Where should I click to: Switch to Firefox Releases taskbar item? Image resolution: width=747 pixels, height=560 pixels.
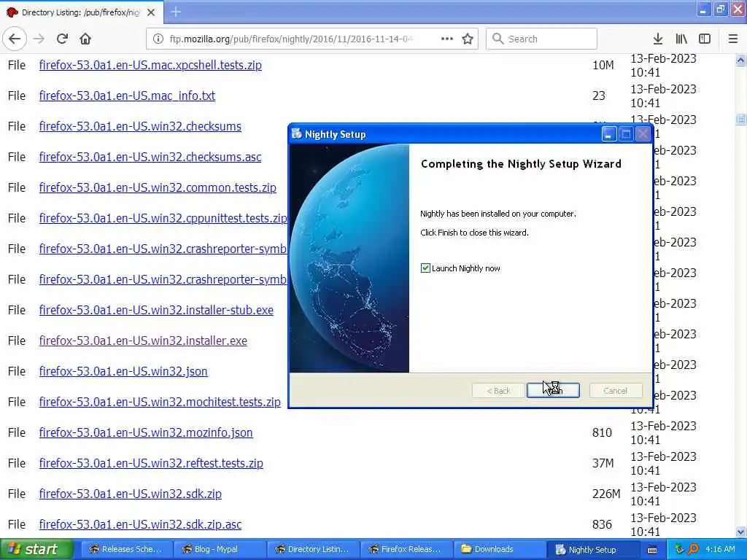(x=406, y=549)
